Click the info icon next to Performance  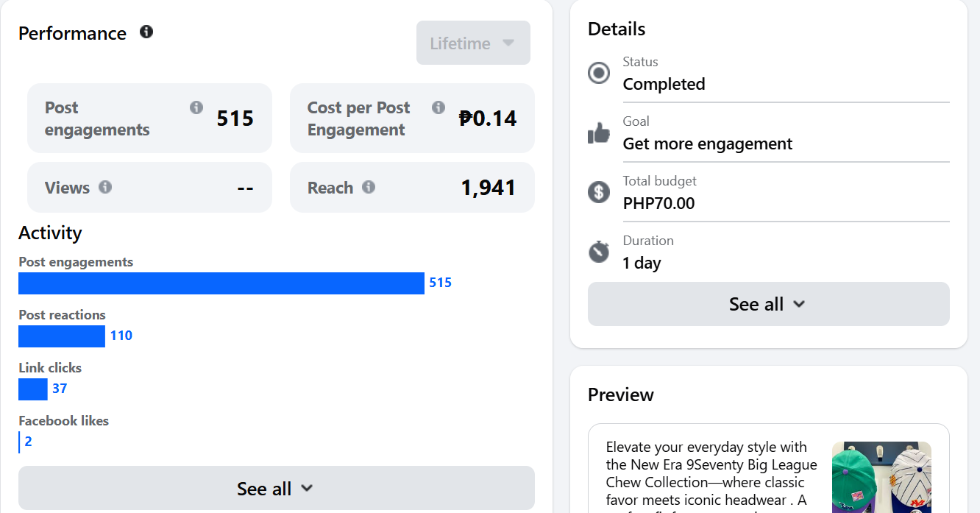pyautogui.click(x=146, y=32)
